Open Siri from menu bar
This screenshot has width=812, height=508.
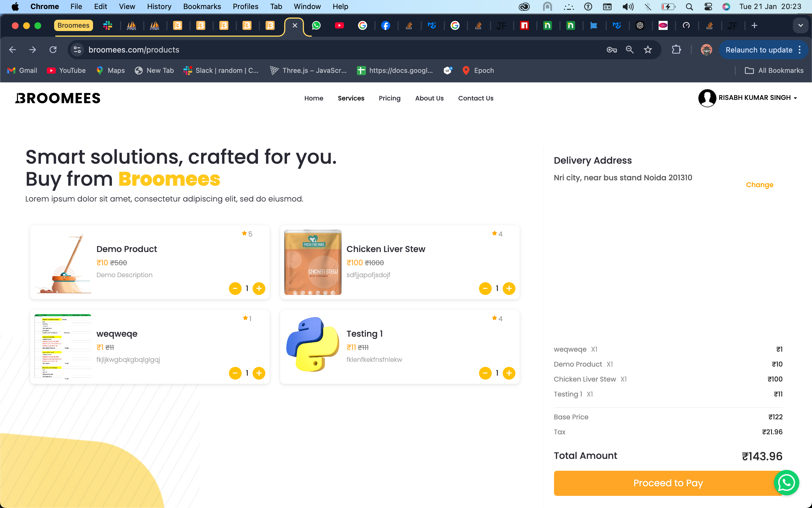[x=726, y=6]
